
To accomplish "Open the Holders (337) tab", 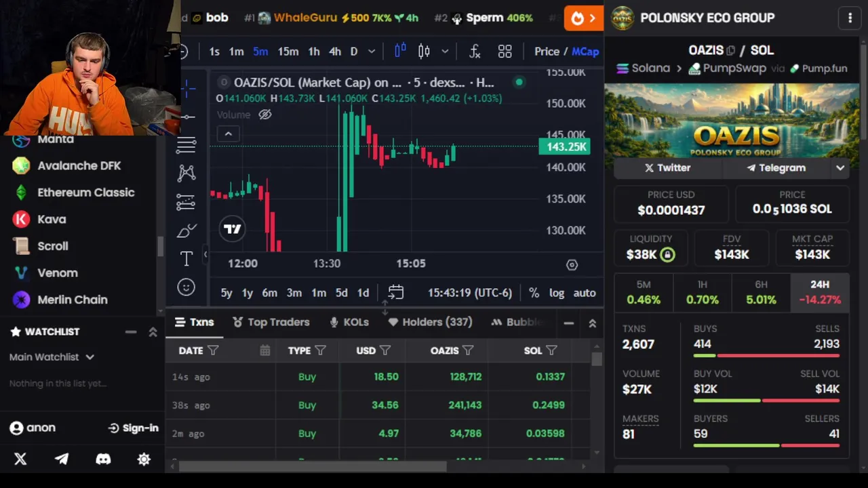I will tap(430, 322).
